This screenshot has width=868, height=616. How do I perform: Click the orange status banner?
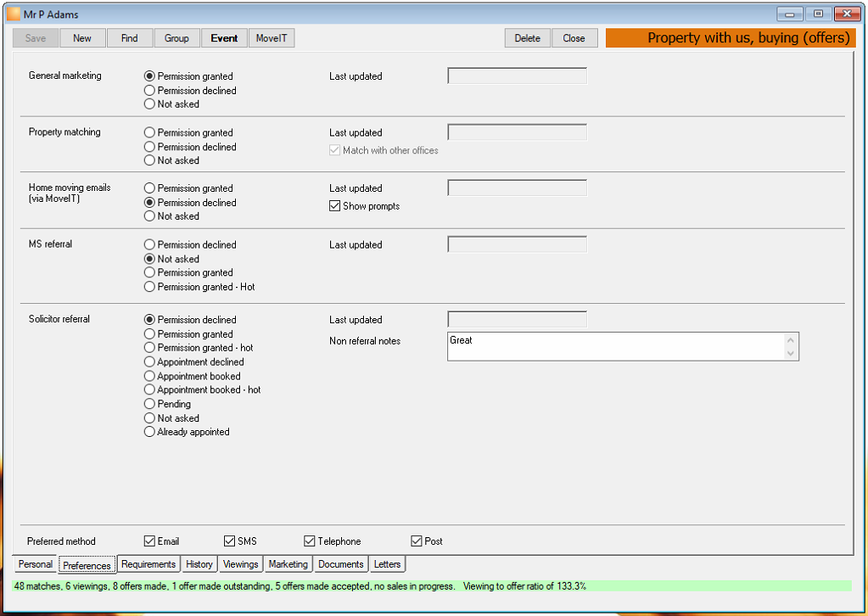click(x=731, y=37)
